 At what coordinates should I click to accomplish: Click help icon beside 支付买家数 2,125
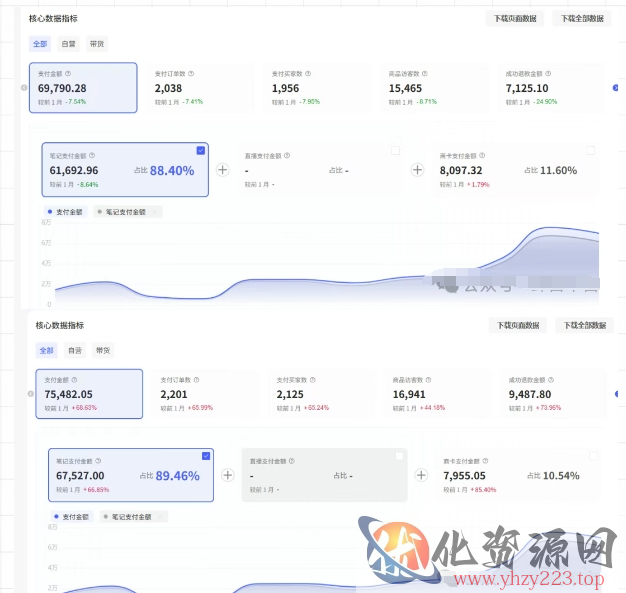pyautogui.click(x=313, y=380)
